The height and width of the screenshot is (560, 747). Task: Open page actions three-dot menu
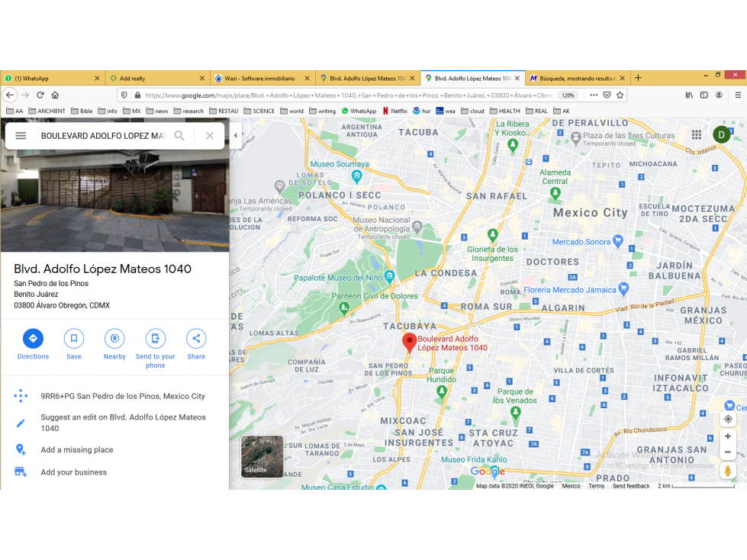click(594, 95)
